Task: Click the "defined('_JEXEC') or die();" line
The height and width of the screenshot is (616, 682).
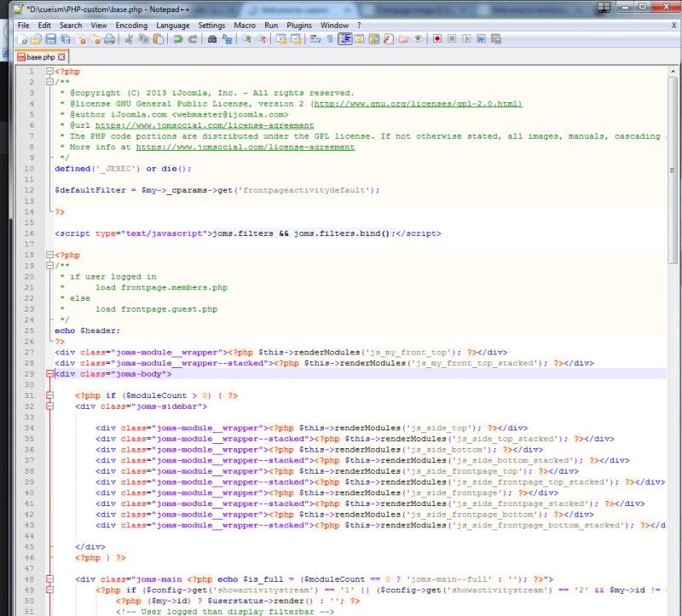Action: pos(123,169)
